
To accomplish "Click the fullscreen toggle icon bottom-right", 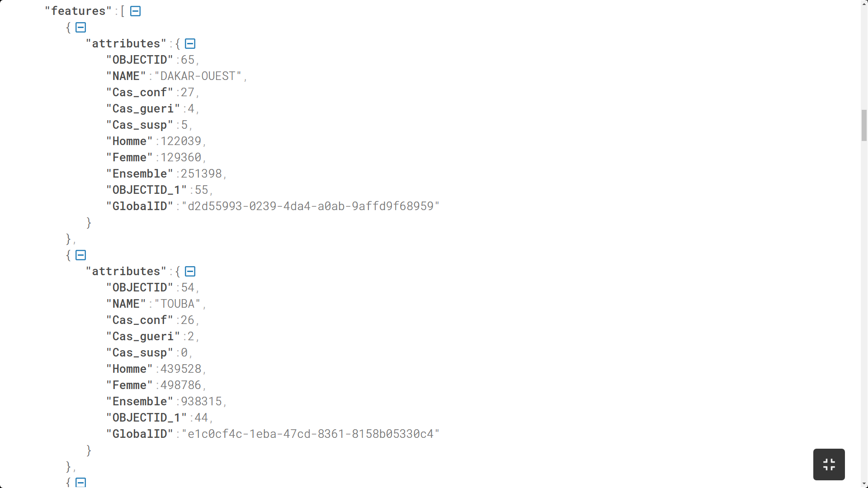I will click(829, 465).
